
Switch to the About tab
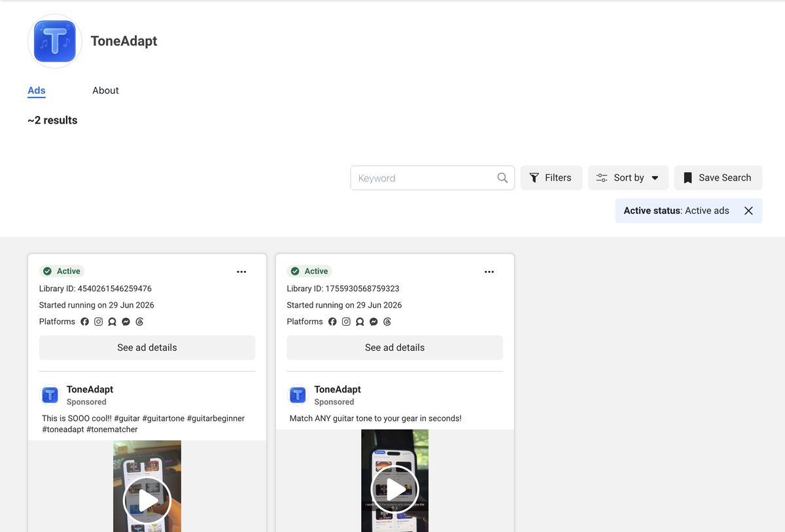pos(105,90)
